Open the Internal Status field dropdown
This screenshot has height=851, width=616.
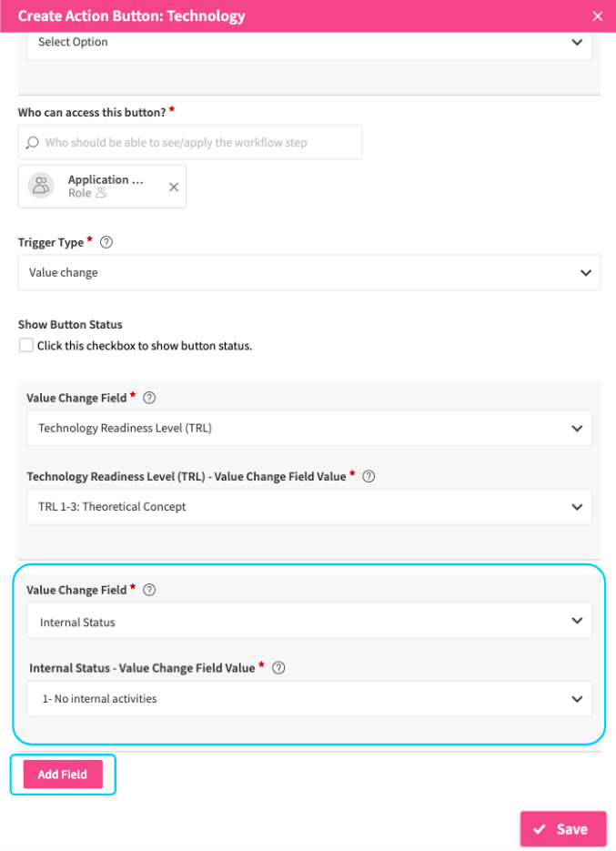click(x=309, y=621)
